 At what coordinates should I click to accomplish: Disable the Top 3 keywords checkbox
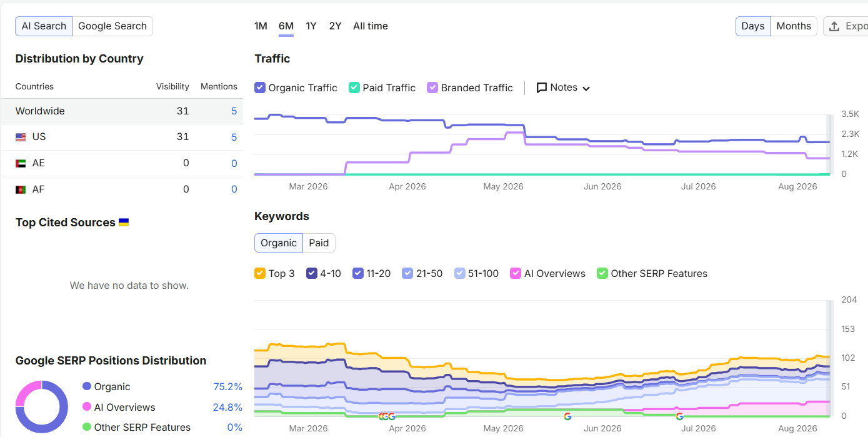[x=260, y=273]
